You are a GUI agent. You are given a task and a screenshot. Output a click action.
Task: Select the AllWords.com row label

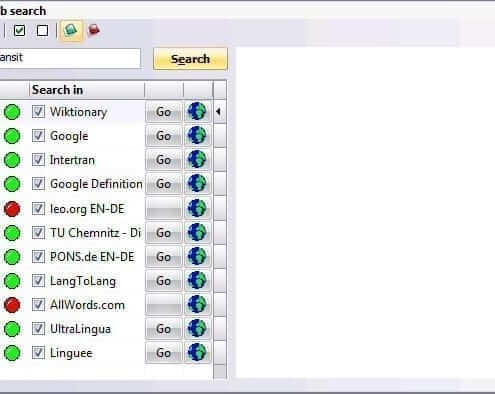point(87,305)
